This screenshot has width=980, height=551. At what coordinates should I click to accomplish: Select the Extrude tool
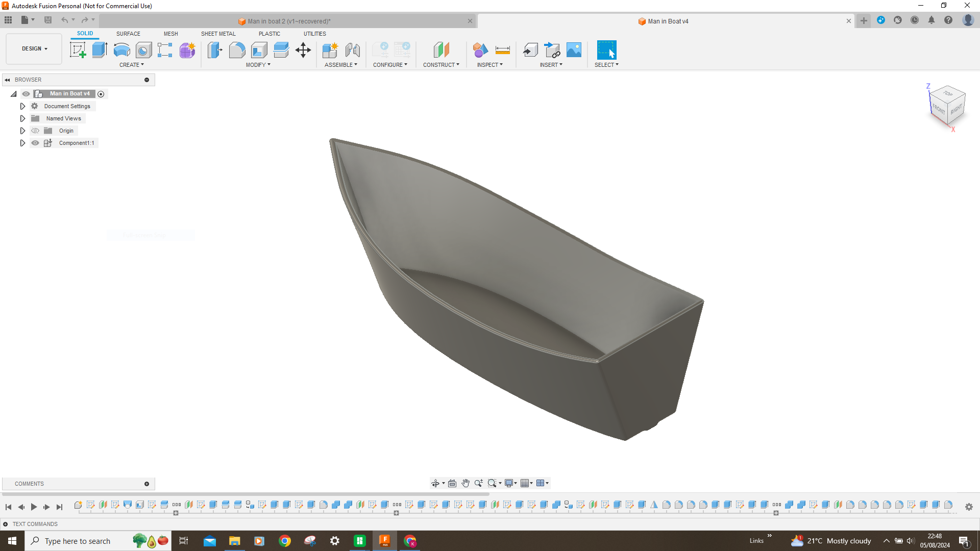pyautogui.click(x=100, y=50)
